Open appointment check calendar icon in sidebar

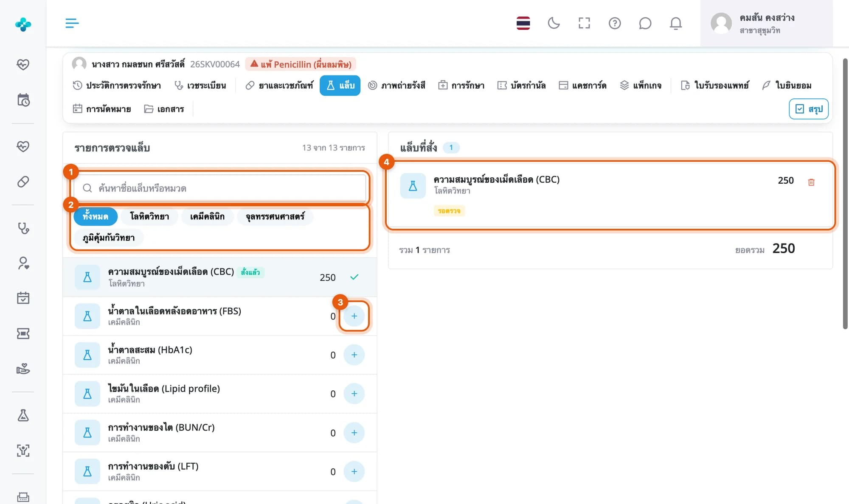[x=23, y=298]
